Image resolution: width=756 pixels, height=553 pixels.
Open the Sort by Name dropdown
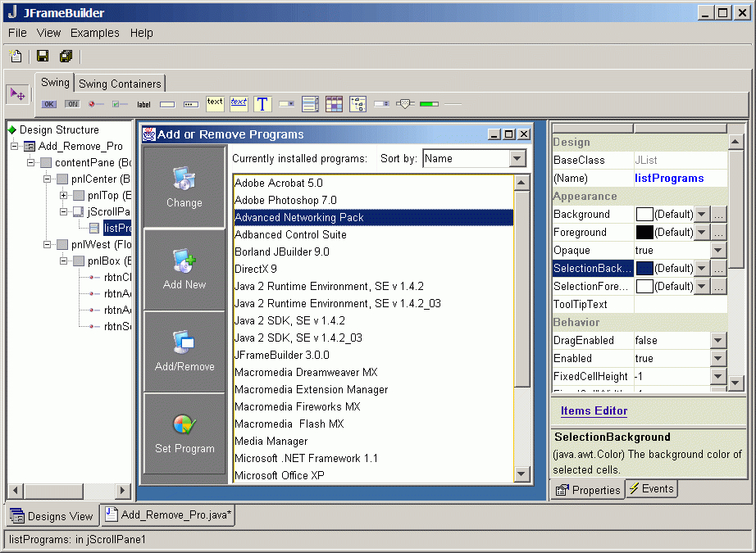tap(517, 158)
